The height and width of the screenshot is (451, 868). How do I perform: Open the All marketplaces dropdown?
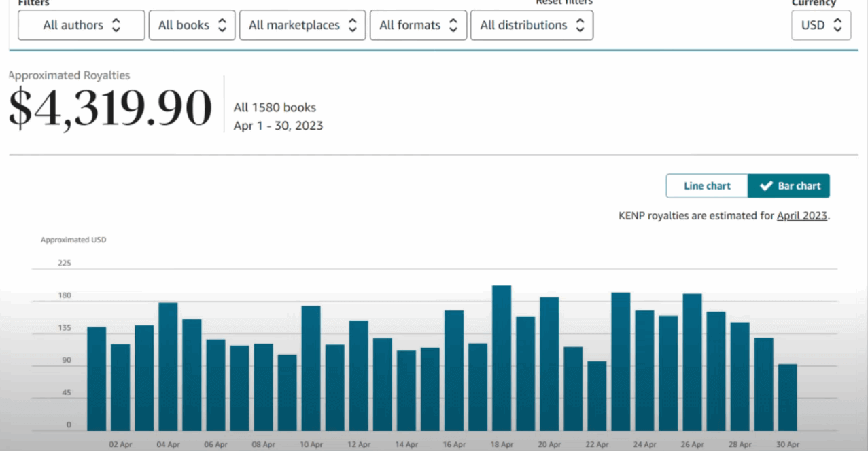coord(302,25)
